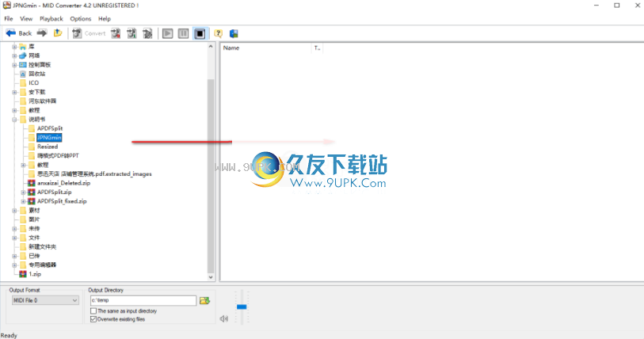Select the 1.zip archive icon

[x=23, y=274]
